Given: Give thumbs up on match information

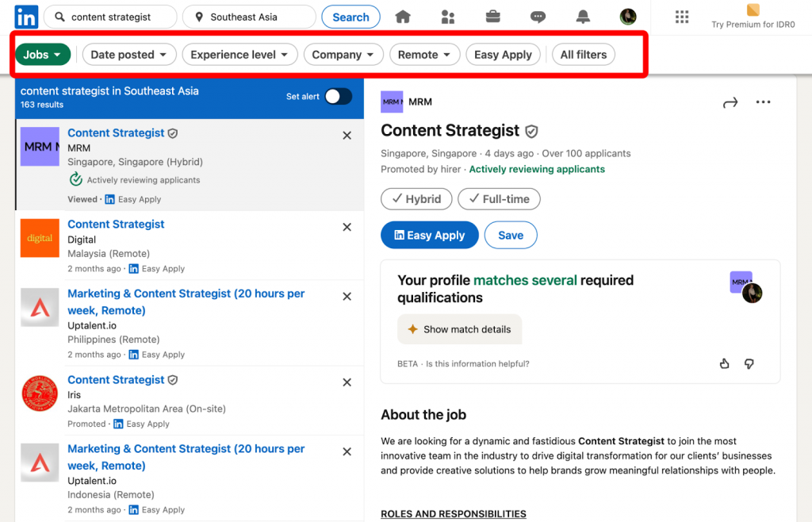Looking at the screenshot, I should pyautogui.click(x=724, y=363).
